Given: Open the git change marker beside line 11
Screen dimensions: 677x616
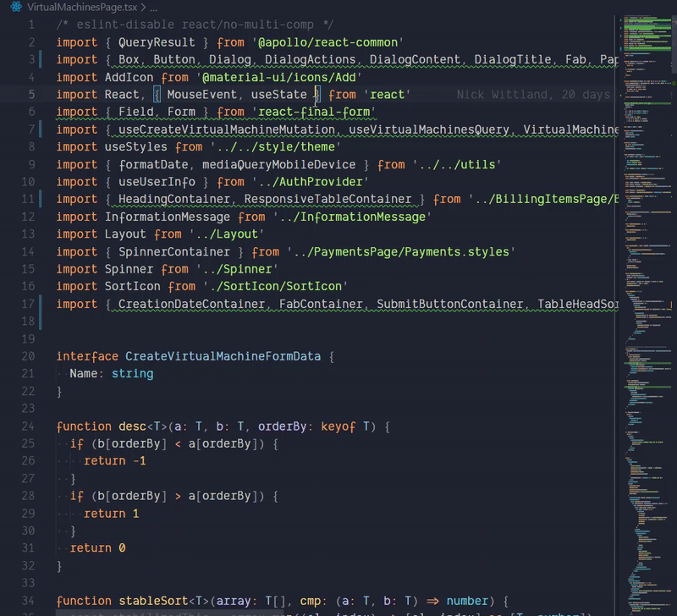Looking at the screenshot, I should [41, 199].
